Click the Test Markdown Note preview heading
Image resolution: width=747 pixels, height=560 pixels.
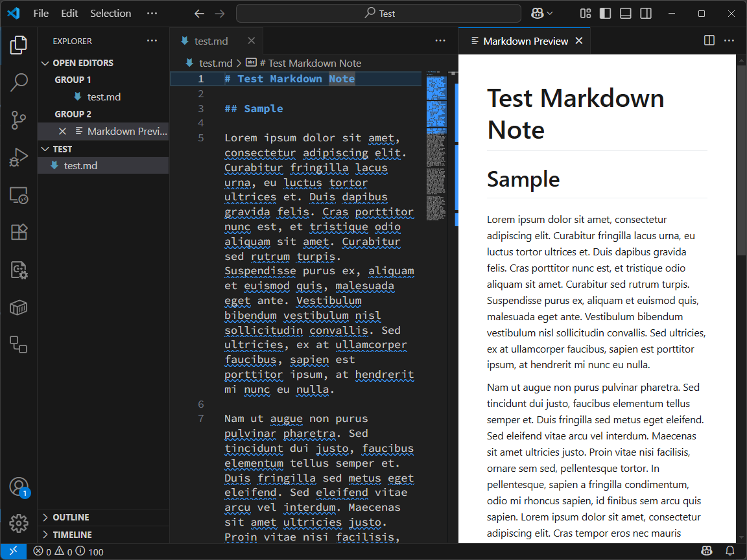(575, 114)
